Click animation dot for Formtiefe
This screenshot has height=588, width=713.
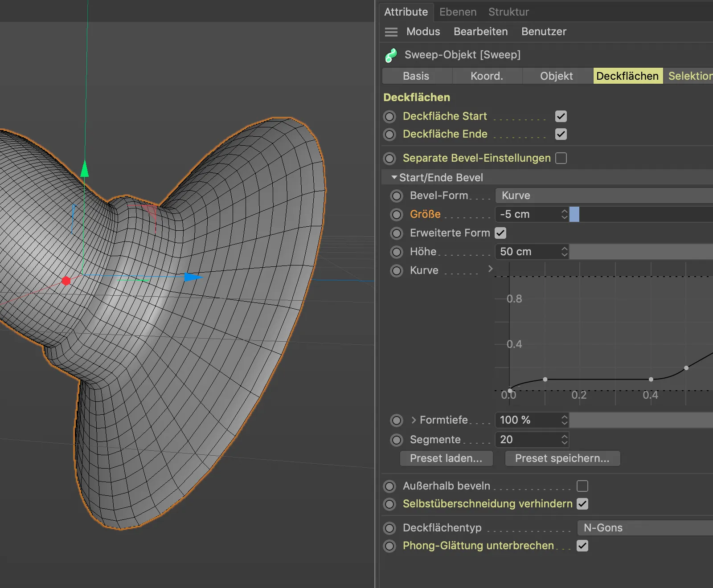click(x=397, y=421)
